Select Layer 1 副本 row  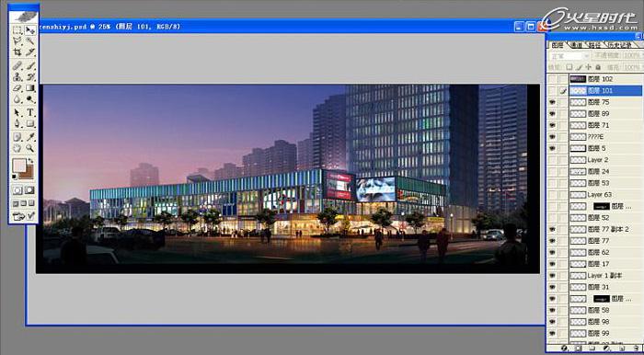coord(605,275)
